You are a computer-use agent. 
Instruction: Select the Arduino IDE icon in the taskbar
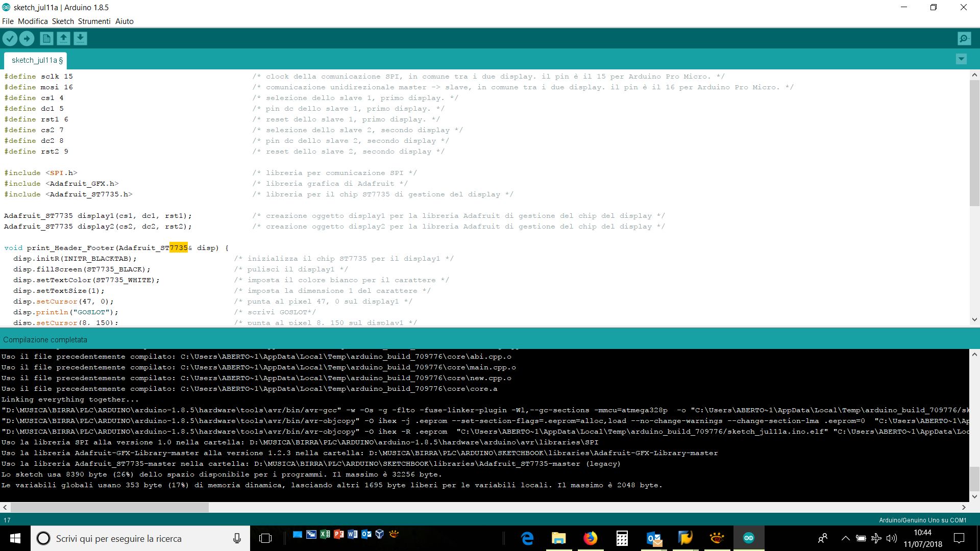(748, 538)
